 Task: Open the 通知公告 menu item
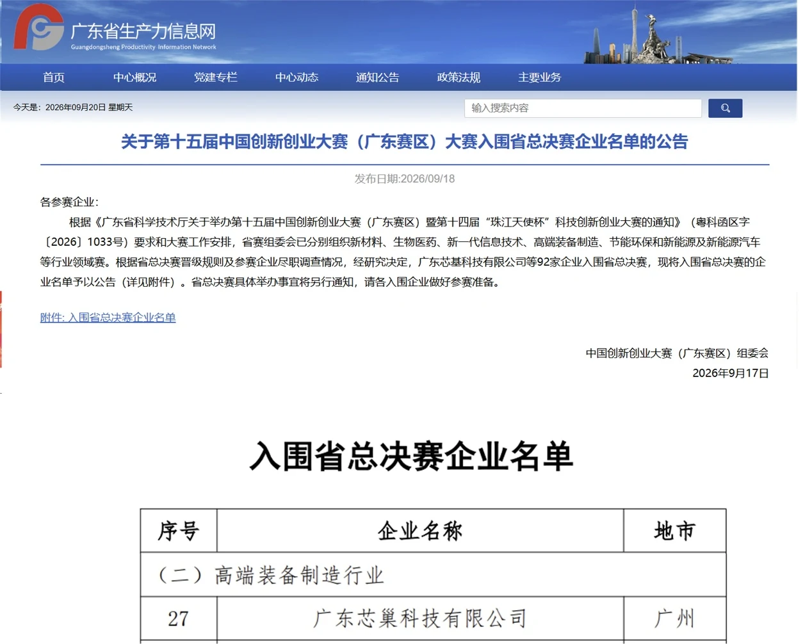(x=378, y=77)
